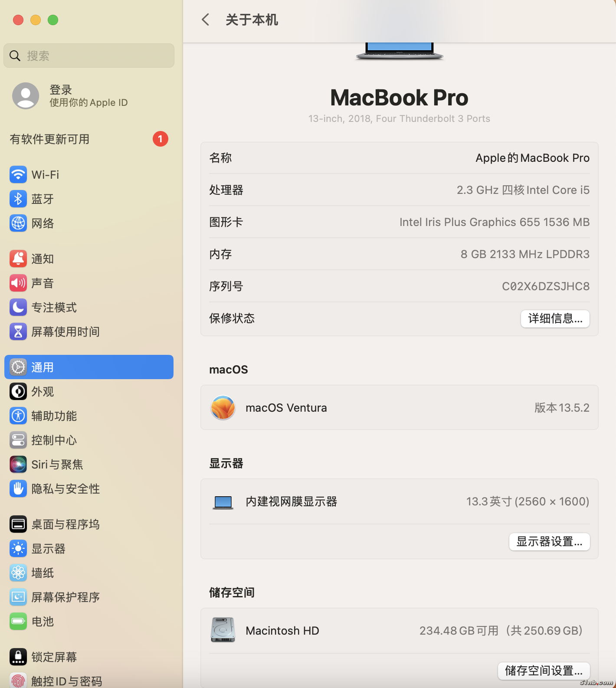Sign in with 登录 Apple ID link
Image resolution: width=616 pixels, height=688 pixels.
pyautogui.click(x=88, y=96)
